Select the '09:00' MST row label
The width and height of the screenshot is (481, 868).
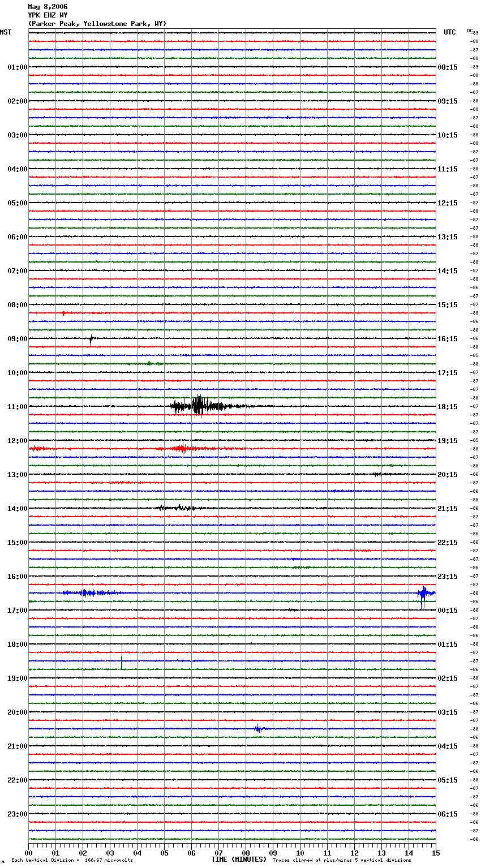[18, 339]
